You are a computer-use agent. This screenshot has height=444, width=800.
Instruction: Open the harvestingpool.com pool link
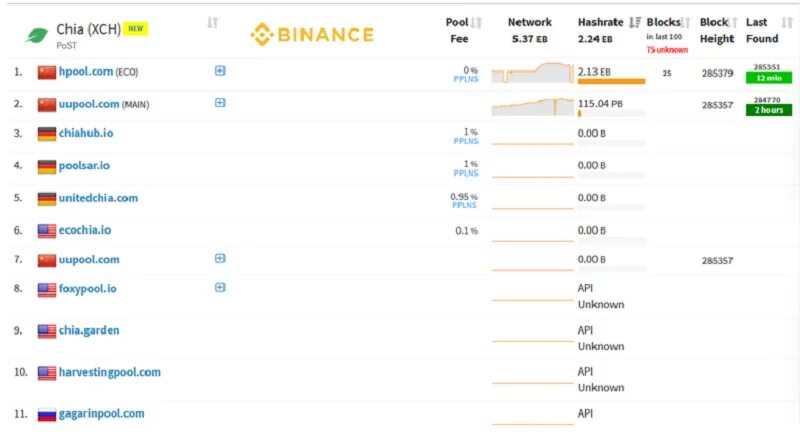(x=109, y=372)
